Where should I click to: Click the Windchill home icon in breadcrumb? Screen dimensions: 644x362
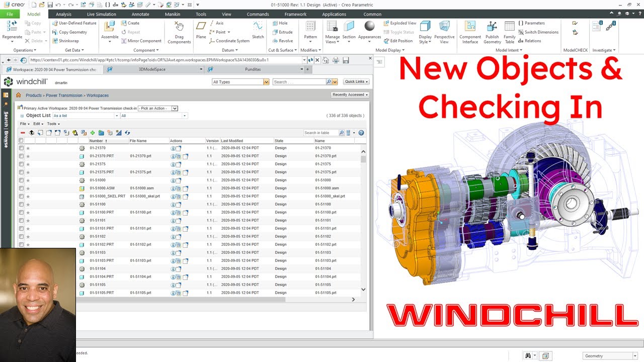pyautogui.click(x=19, y=95)
